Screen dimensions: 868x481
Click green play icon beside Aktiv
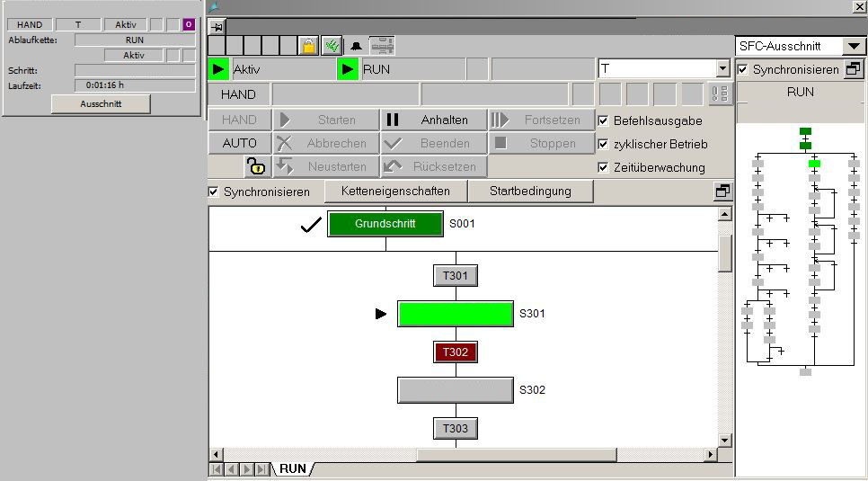point(218,69)
